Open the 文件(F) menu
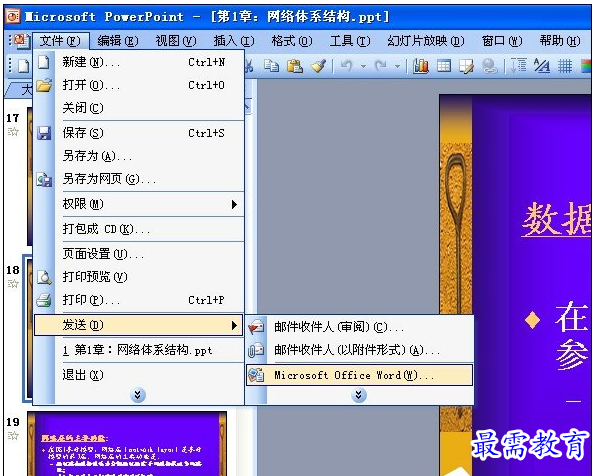This screenshot has height=476, width=595. tap(61, 41)
